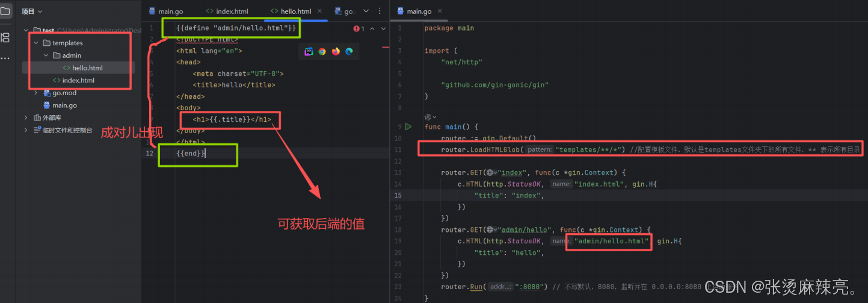
Task: Click the func main() declaration
Action: click(451, 127)
